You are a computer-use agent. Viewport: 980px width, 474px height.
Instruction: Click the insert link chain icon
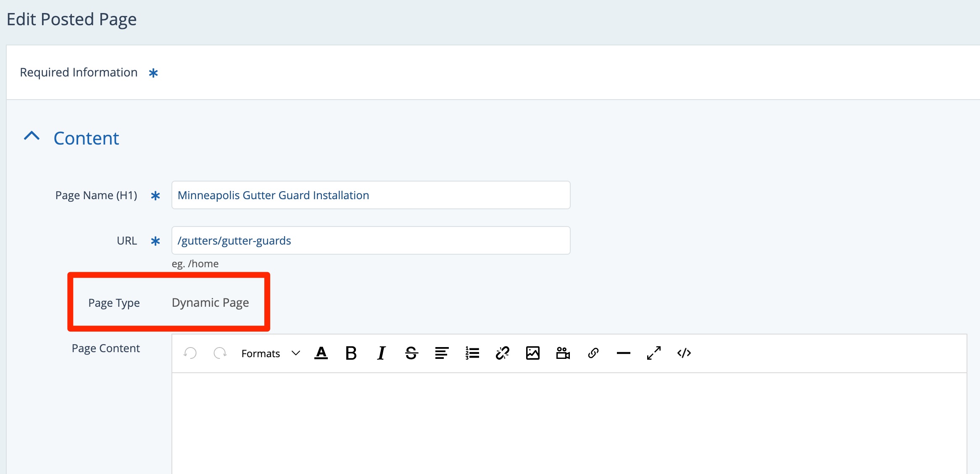[x=593, y=353]
